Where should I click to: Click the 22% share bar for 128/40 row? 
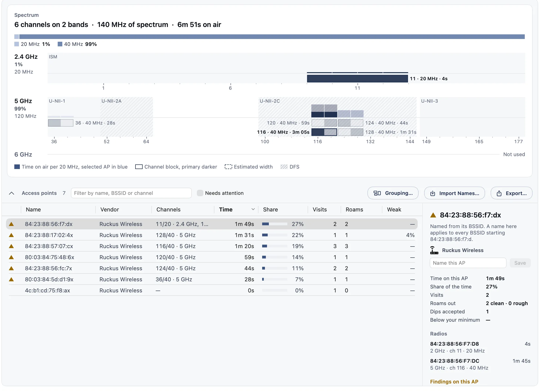(275, 235)
